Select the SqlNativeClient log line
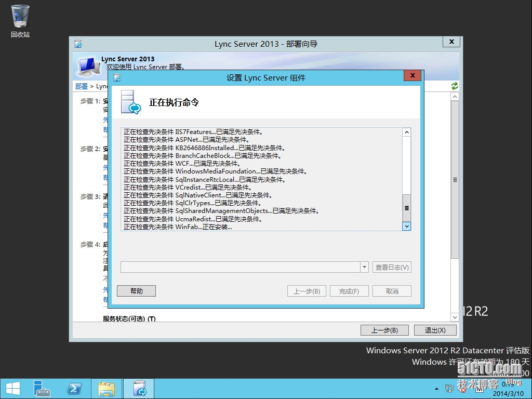The height and width of the screenshot is (399, 532). tap(197, 195)
